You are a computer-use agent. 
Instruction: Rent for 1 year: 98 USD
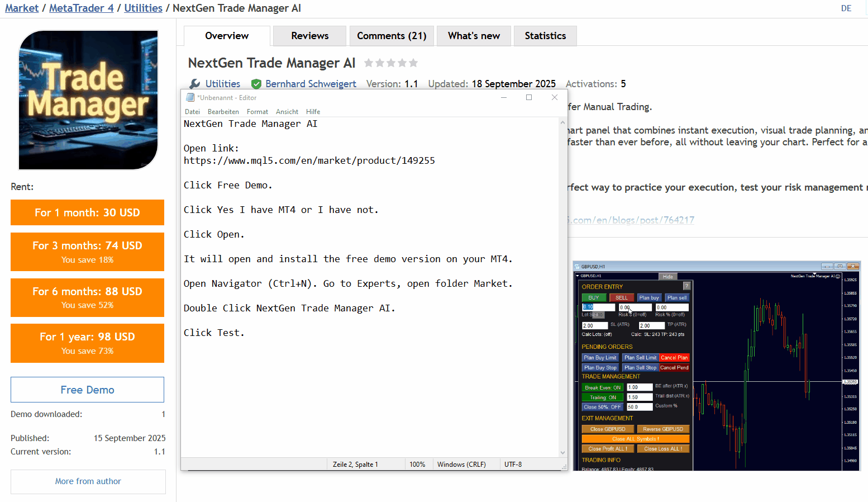pos(87,343)
